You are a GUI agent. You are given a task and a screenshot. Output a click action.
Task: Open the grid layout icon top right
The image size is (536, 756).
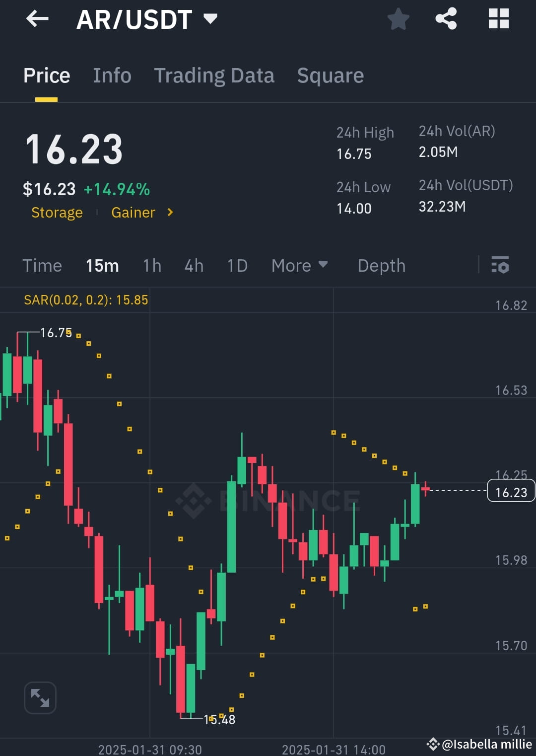[x=498, y=19]
